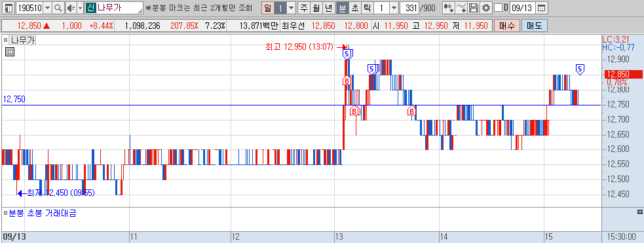Click the current price tag 12,850
Image resolution: width=644 pixels, height=243 pixels.
coord(624,74)
